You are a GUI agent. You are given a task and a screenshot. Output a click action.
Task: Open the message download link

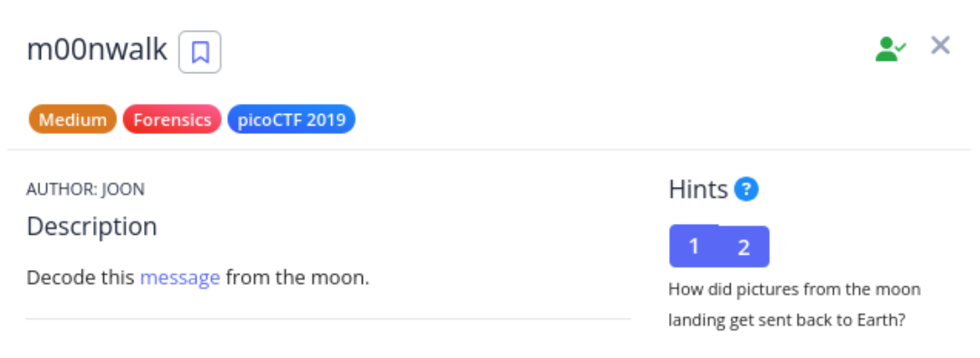coord(180,277)
